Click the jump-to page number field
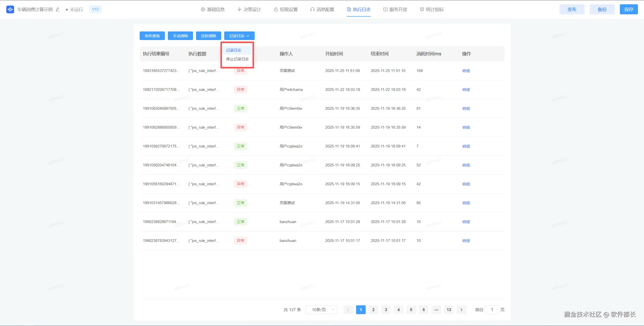 (x=492, y=310)
